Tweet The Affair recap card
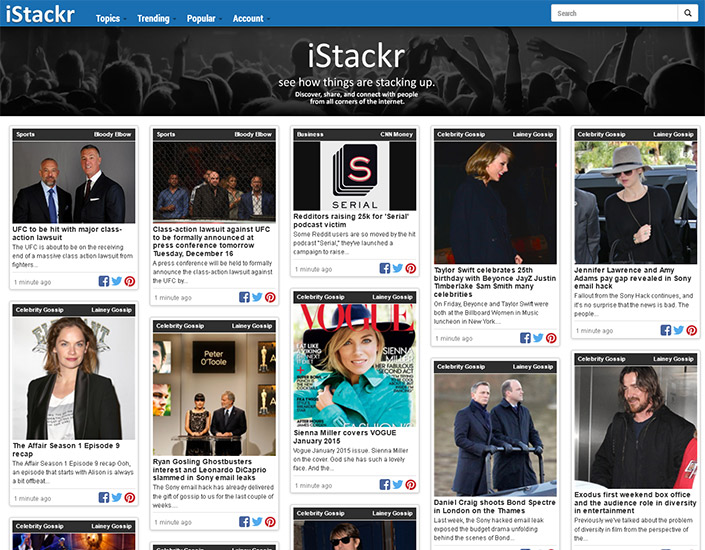This screenshot has height=550, width=705. (117, 498)
